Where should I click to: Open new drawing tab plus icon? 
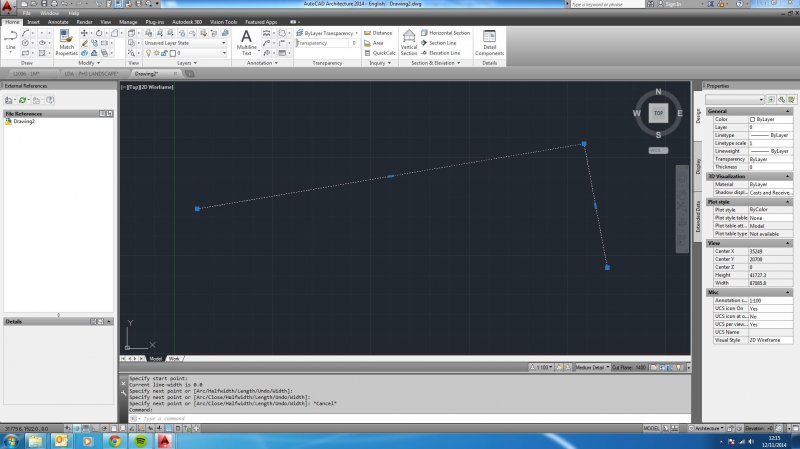[189, 73]
